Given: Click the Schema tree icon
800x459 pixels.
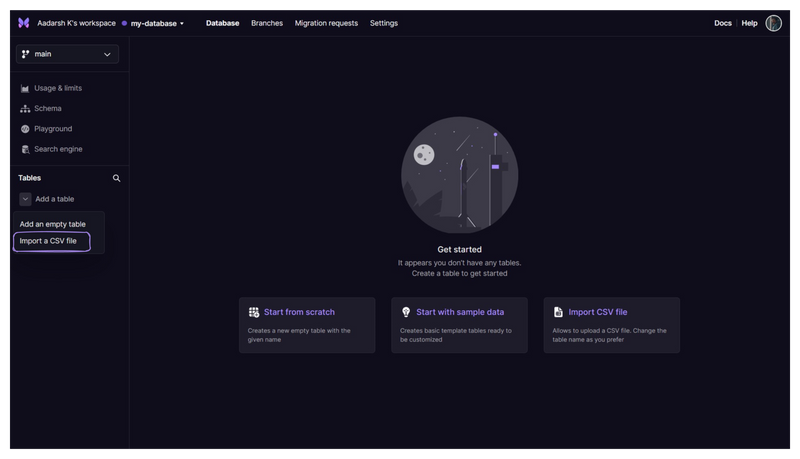Looking at the screenshot, I should [25, 109].
